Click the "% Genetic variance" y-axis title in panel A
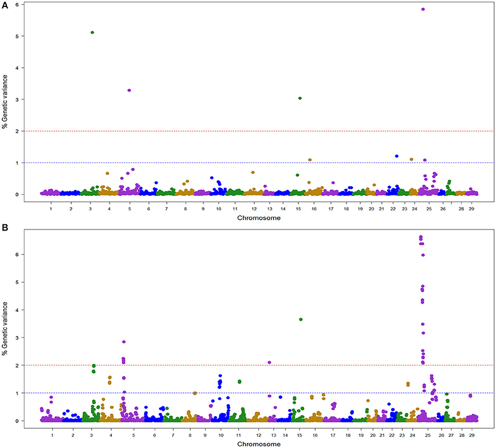 pos(5,101)
